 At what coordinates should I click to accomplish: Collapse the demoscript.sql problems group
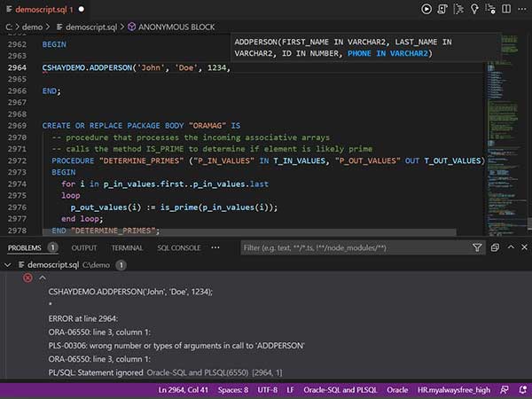point(9,264)
